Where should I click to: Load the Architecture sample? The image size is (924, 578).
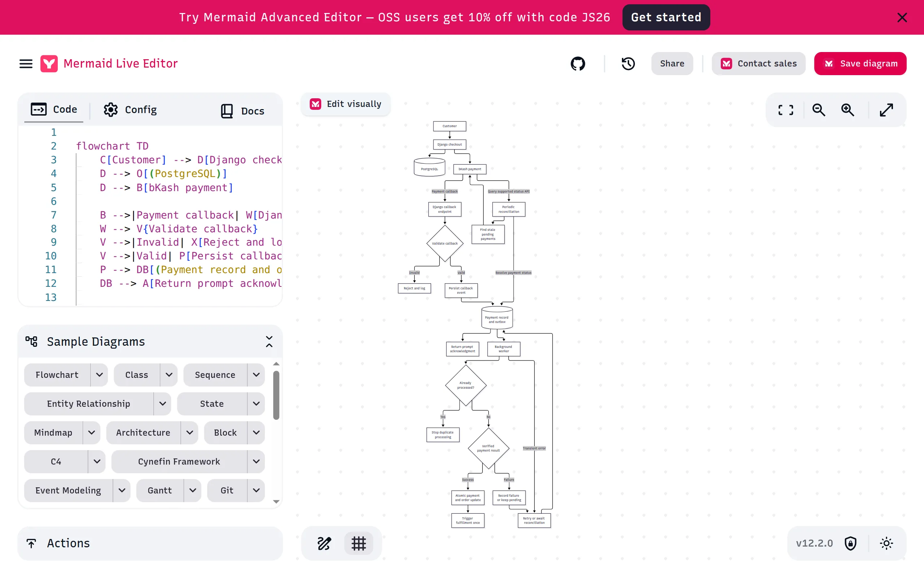pos(143,433)
